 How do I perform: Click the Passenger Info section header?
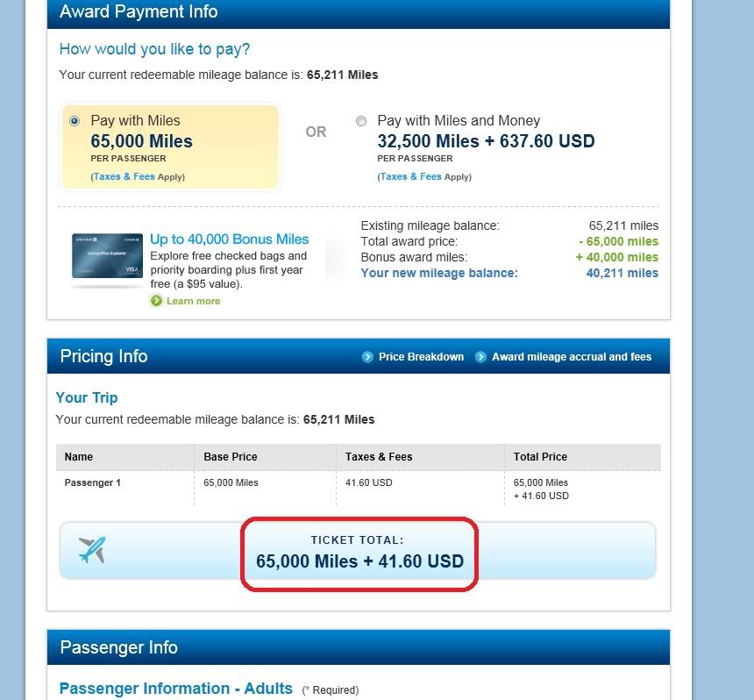118,647
